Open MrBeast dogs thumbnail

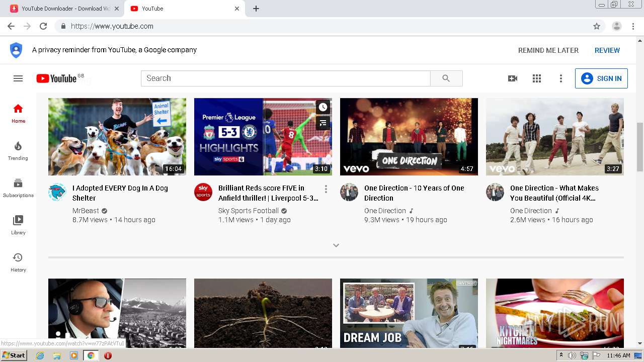coord(117,137)
